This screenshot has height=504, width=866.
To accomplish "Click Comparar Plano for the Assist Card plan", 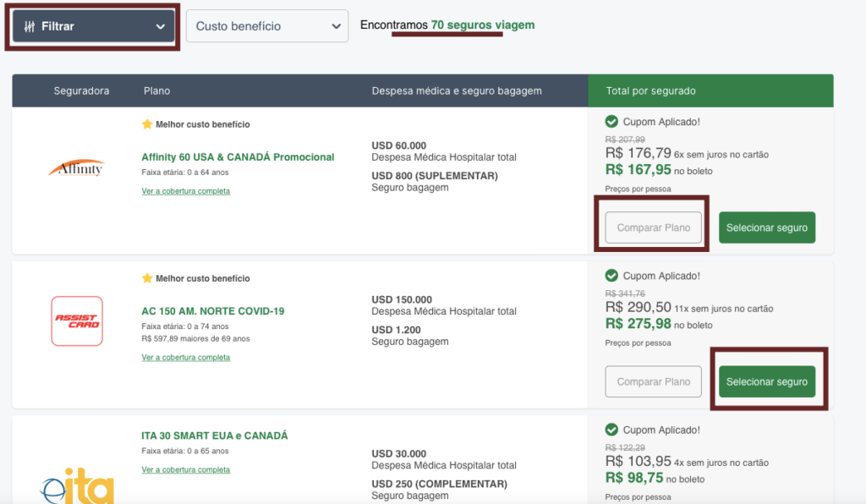I will point(654,381).
